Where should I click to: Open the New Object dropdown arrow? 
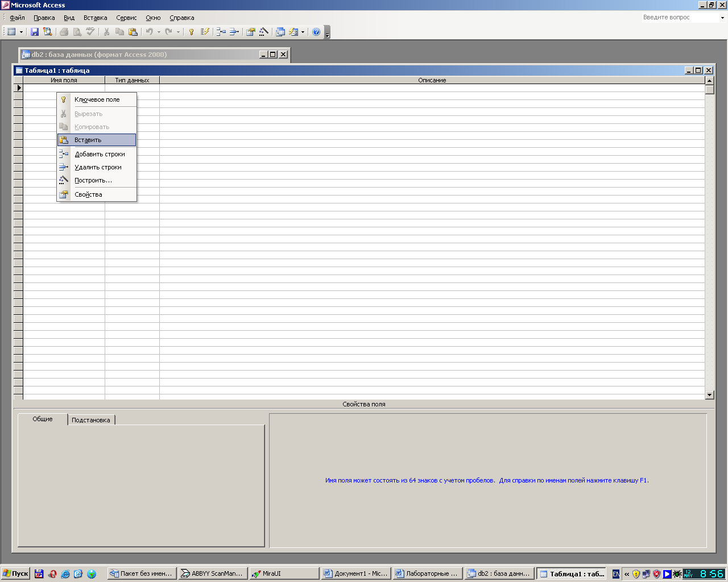[303, 32]
